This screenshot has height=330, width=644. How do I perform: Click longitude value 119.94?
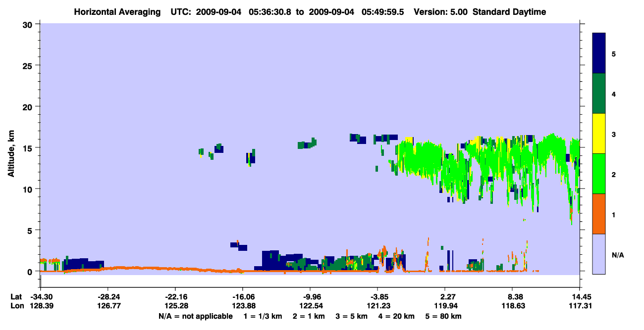coord(445,306)
